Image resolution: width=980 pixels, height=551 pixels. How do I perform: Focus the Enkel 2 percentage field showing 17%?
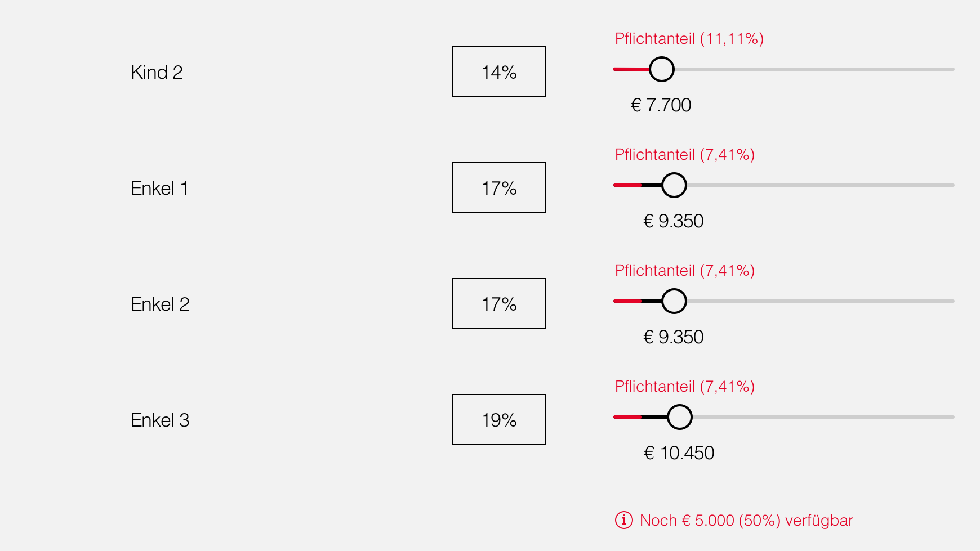[499, 303]
